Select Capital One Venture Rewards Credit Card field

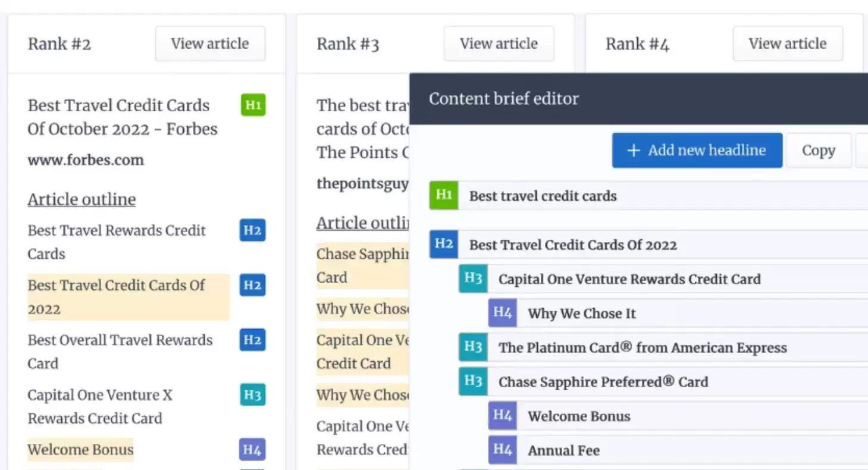(678, 279)
